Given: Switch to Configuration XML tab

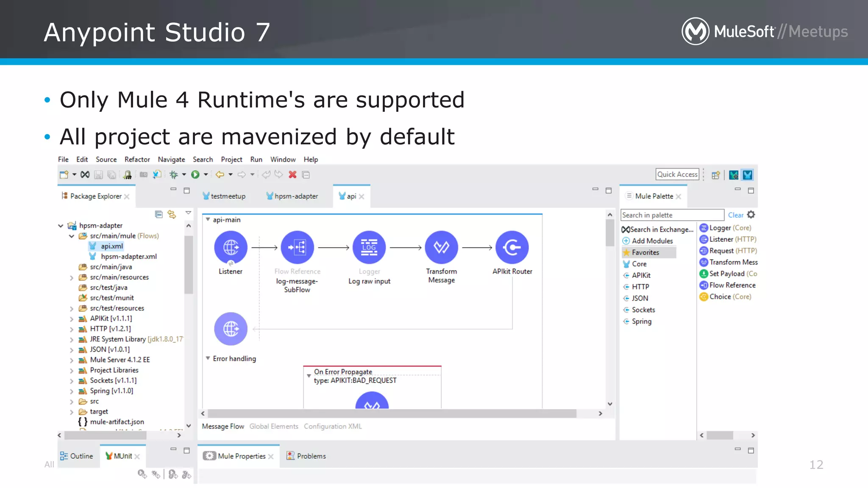Looking at the screenshot, I should [x=332, y=426].
